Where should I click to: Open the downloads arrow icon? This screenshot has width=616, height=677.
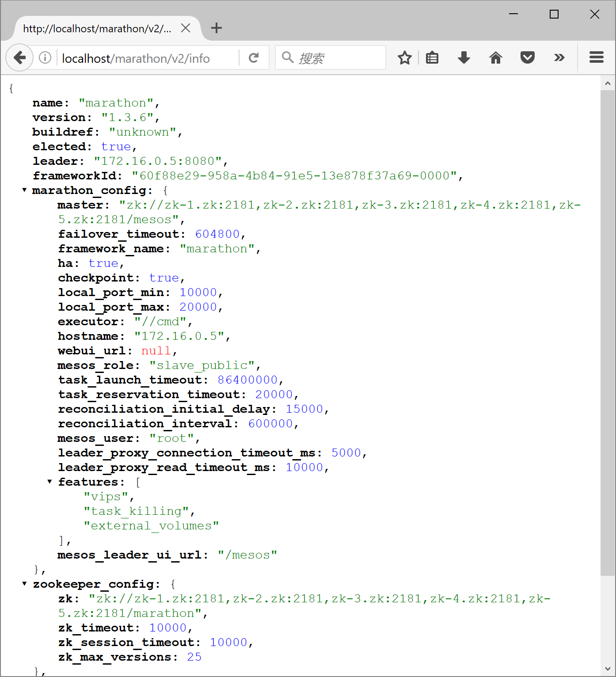pyautogui.click(x=464, y=57)
